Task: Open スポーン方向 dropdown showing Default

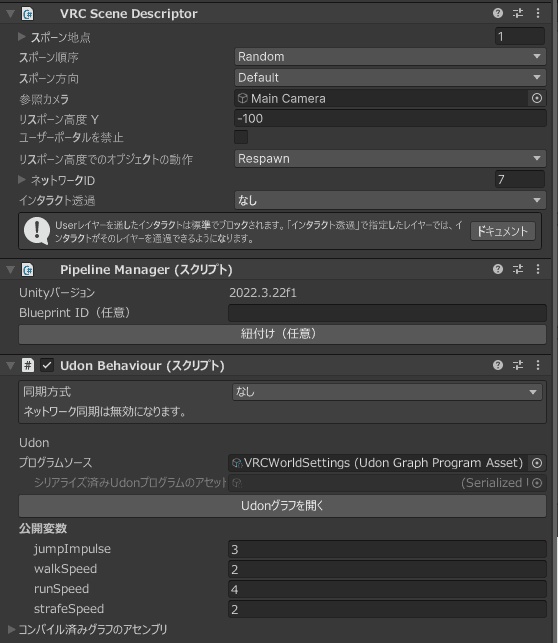Action: (390, 78)
